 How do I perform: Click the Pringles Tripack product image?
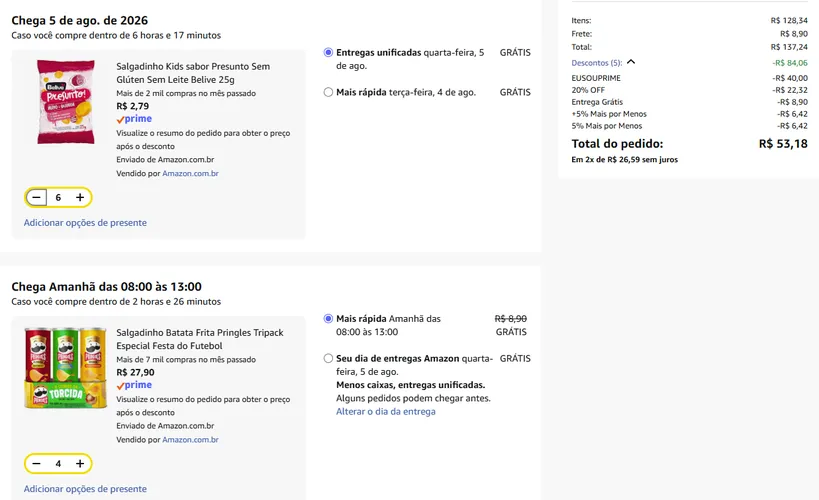point(66,368)
